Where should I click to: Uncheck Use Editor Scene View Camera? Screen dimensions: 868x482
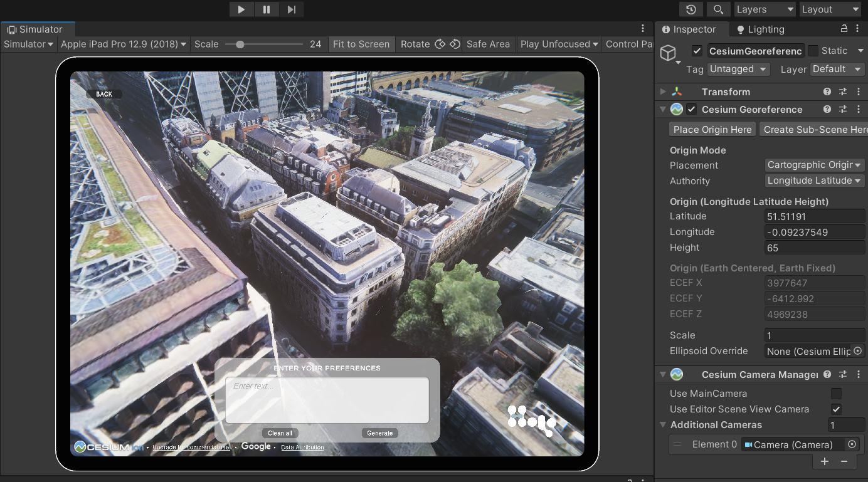tap(836, 409)
